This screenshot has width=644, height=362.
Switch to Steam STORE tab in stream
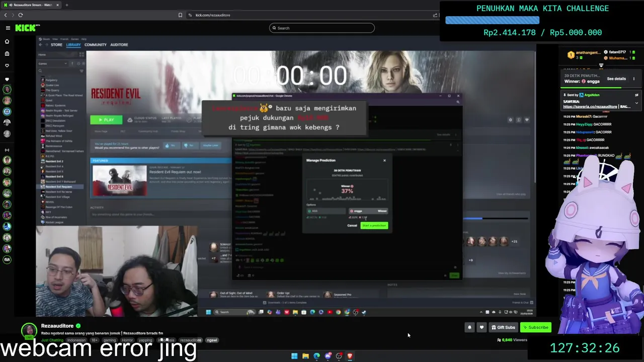coord(56,45)
